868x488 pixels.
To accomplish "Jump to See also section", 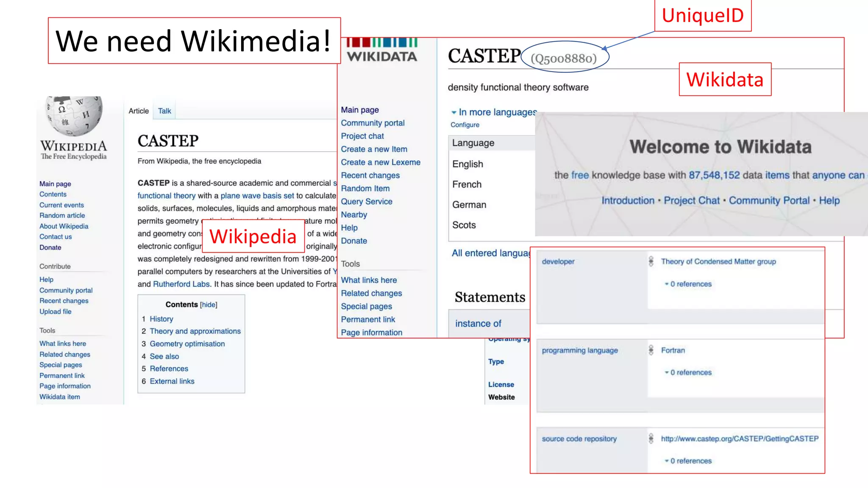I will [x=164, y=357].
